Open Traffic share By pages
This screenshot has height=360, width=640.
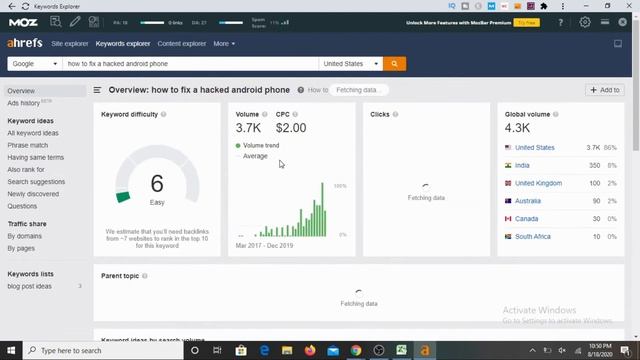(21, 248)
